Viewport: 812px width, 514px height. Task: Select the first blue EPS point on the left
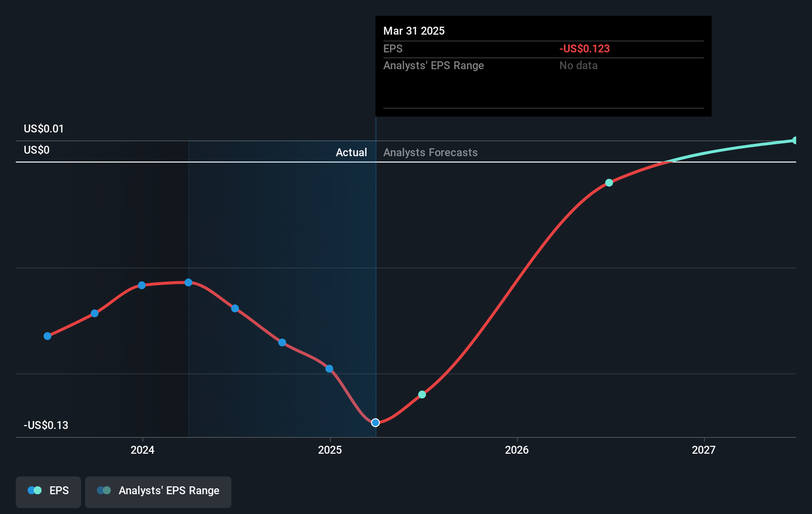pyautogui.click(x=47, y=336)
